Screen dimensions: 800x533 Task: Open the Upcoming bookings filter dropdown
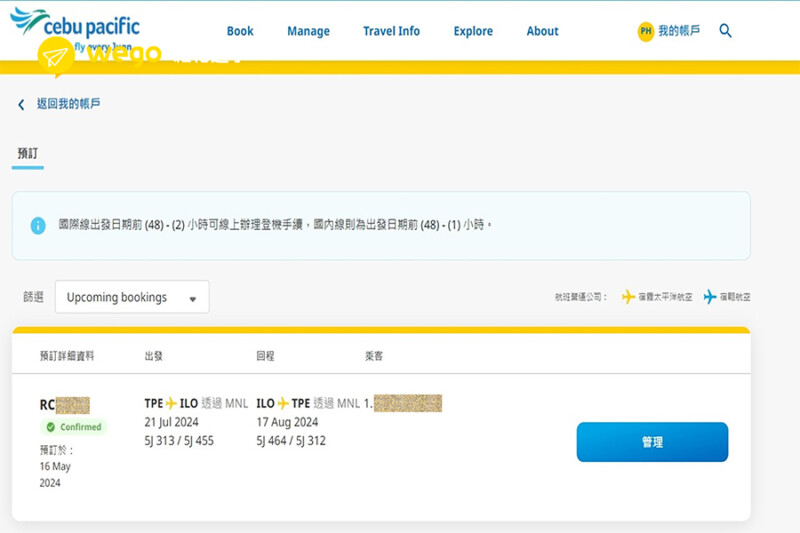[x=131, y=297]
